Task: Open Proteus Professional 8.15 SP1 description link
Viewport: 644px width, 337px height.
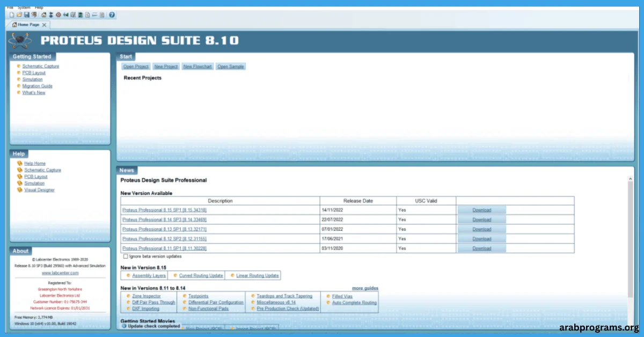Action: tap(164, 210)
